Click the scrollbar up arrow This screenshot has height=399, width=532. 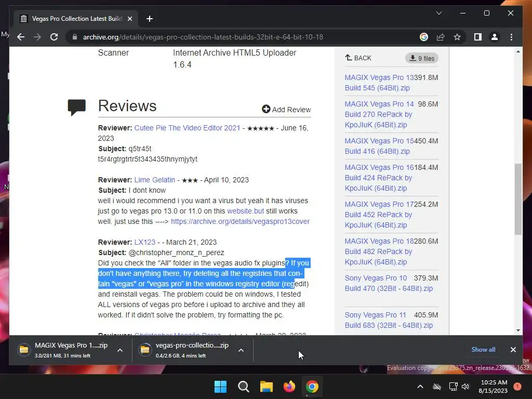click(x=518, y=51)
